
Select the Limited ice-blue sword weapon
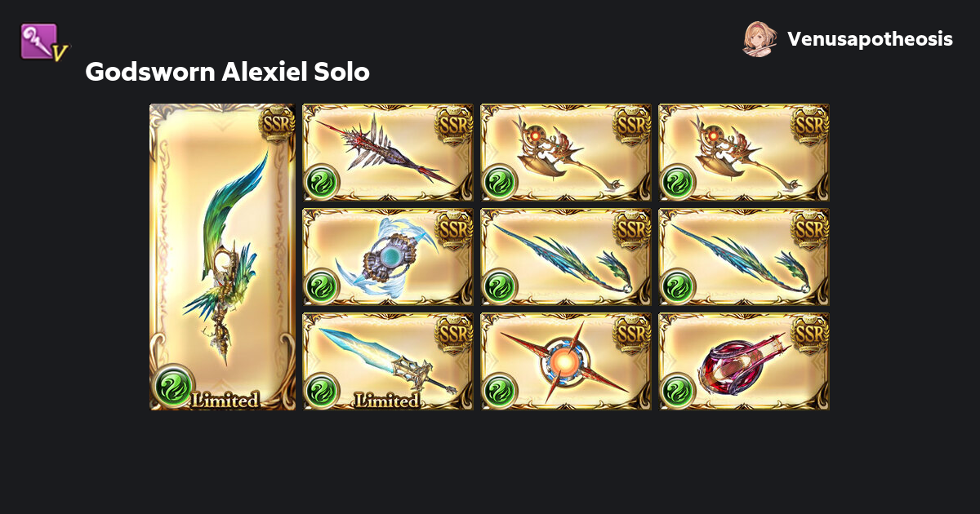pos(388,361)
